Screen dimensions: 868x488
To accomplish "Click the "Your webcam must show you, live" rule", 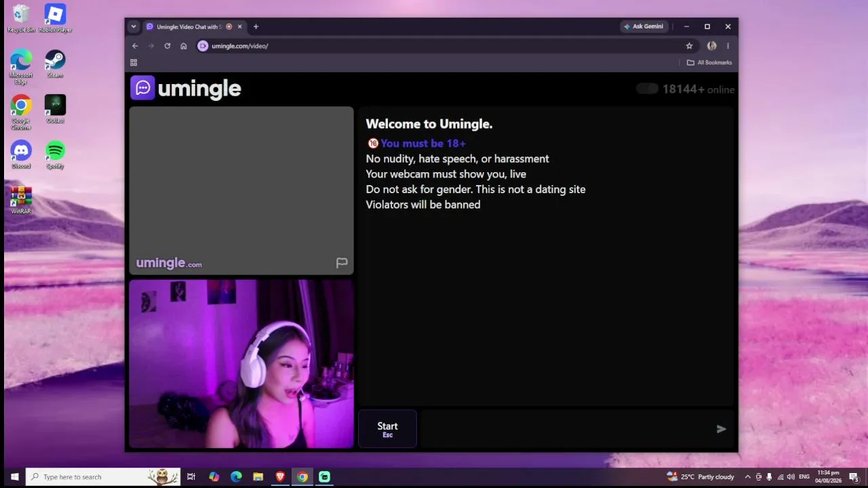I will pos(446,174).
